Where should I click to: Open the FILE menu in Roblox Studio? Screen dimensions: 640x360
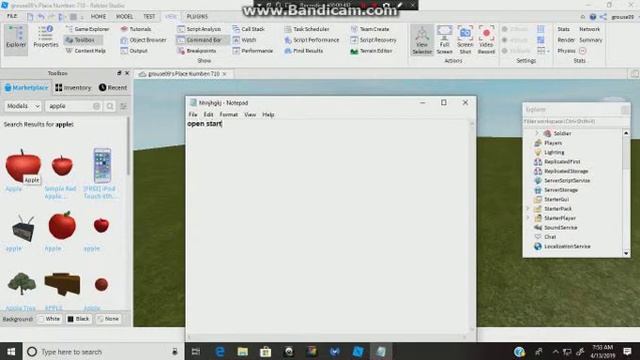(12, 16)
